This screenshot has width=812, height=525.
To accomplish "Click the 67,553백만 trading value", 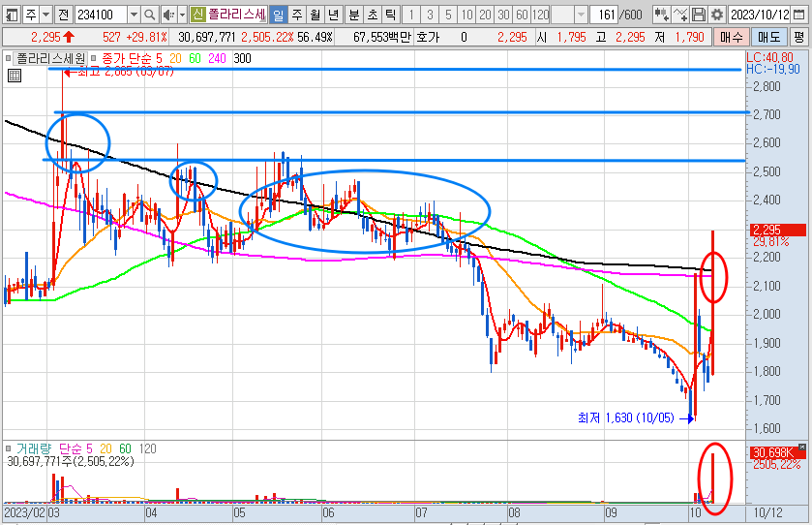I will (x=382, y=38).
